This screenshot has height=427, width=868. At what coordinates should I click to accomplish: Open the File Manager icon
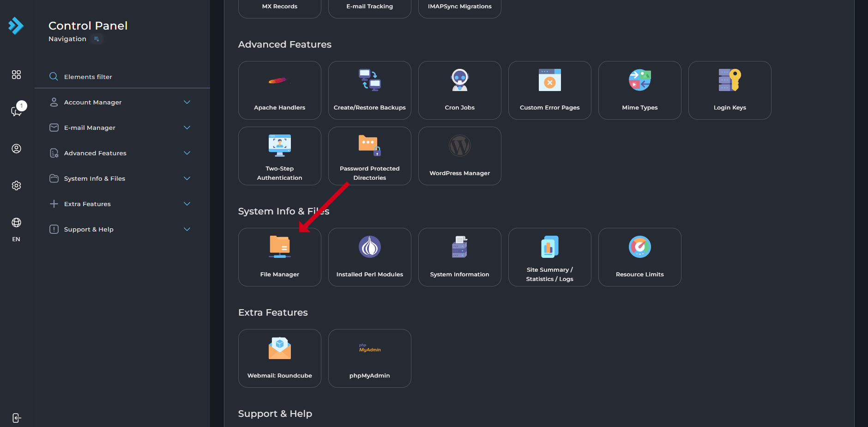279,247
